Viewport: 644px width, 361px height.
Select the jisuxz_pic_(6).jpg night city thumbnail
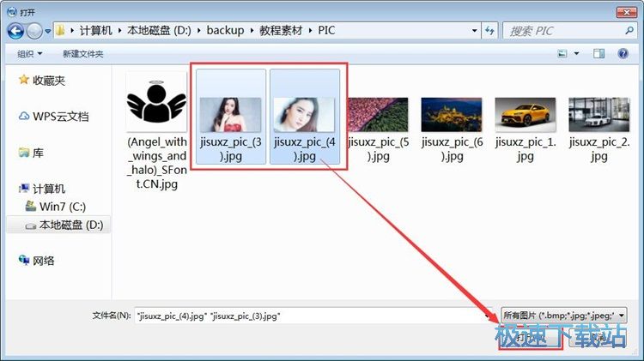pos(452,114)
